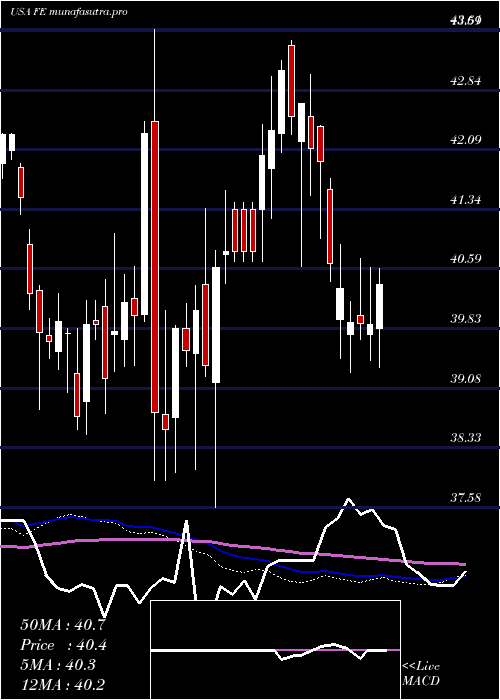This screenshot has height=700, width=500.
Task: Select the 41.34 price level label
Action: click(466, 199)
